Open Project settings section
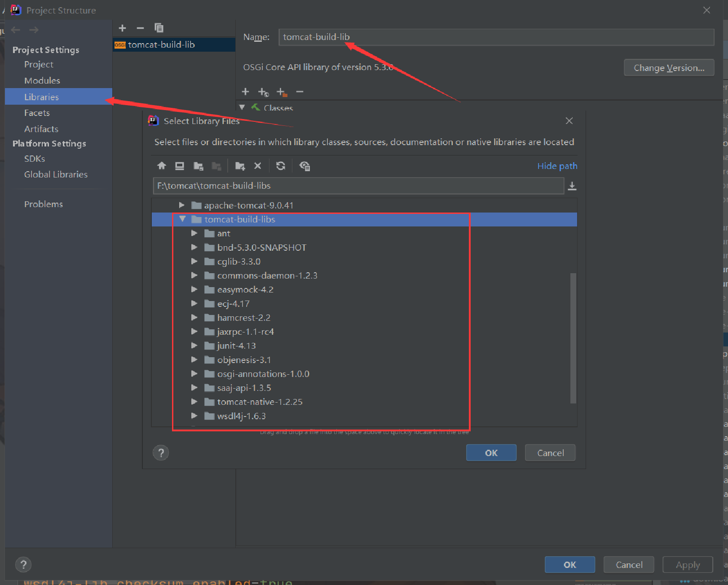 pyautogui.click(x=39, y=64)
